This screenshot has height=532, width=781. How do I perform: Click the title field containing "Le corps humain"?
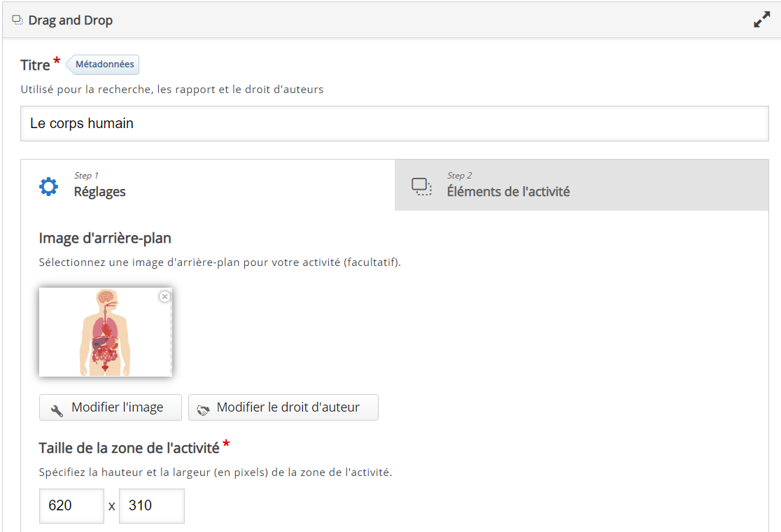(x=394, y=124)
